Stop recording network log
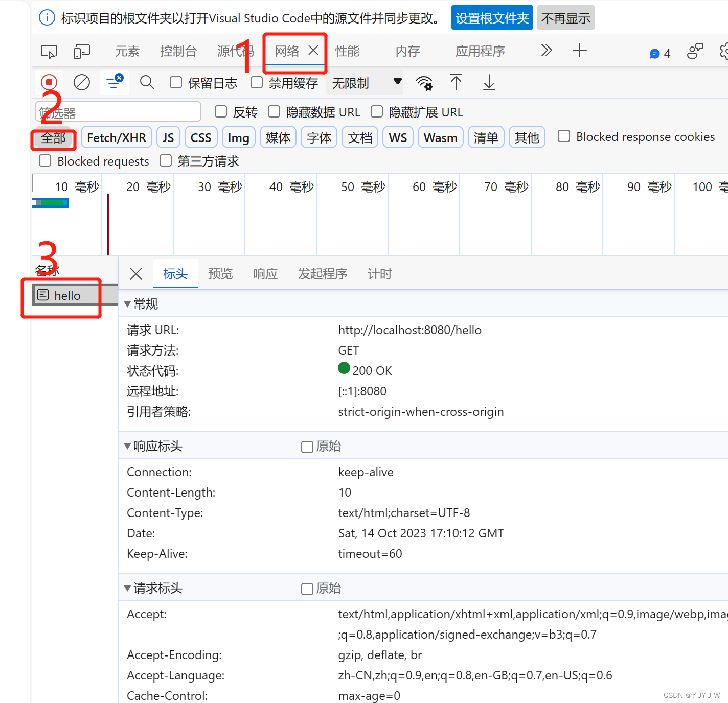This screenshot has width=728, height=703. 49,82
